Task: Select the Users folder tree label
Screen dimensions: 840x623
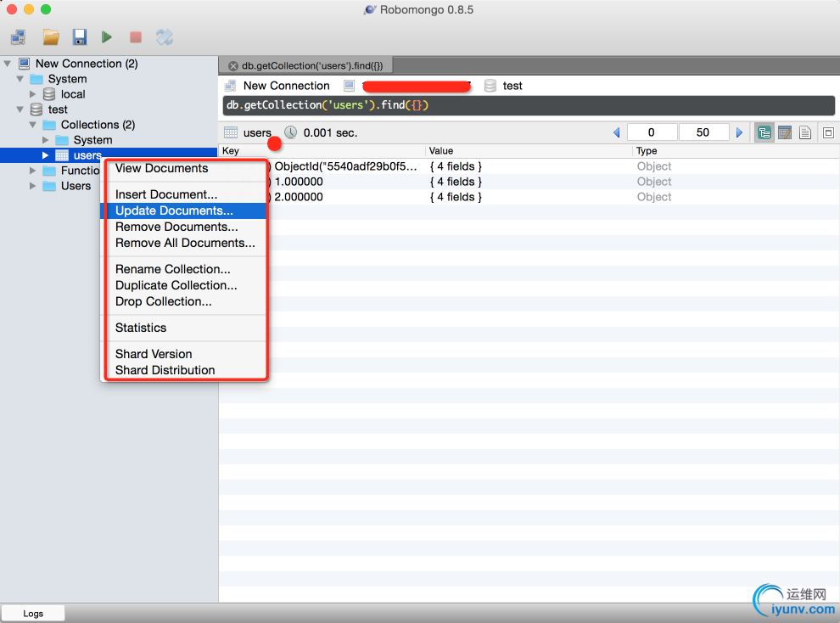Action: click(x=76, y=186)
